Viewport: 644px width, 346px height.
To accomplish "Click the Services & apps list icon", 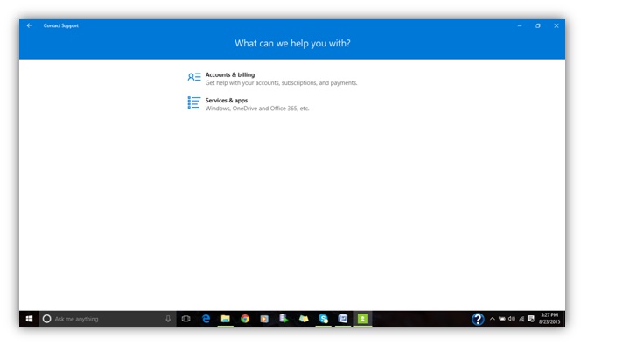I will pos(194,102).
